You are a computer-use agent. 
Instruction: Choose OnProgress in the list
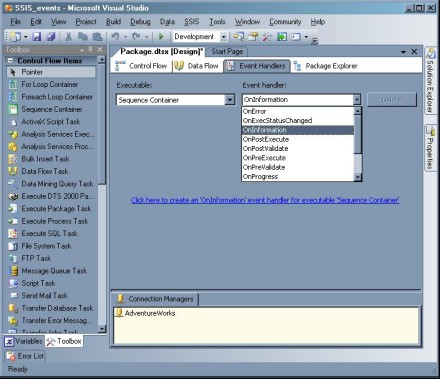tap(298, 177)
